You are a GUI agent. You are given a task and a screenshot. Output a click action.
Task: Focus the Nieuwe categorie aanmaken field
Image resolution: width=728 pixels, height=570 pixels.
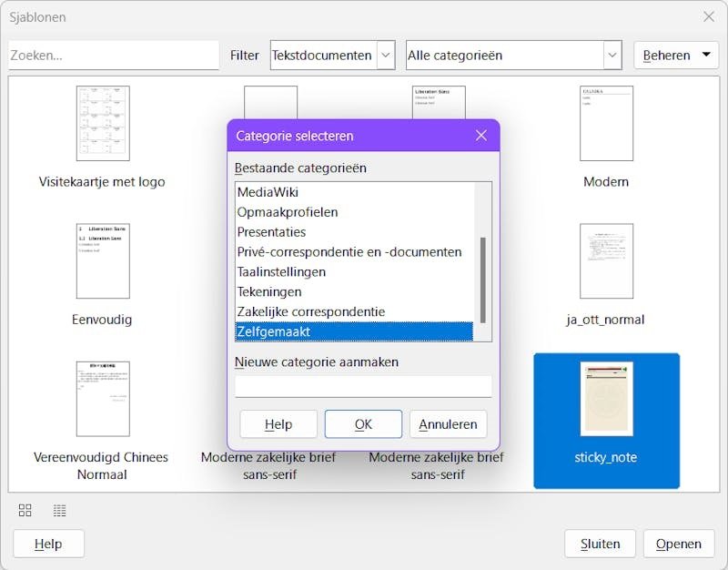(x=363, y=386)
